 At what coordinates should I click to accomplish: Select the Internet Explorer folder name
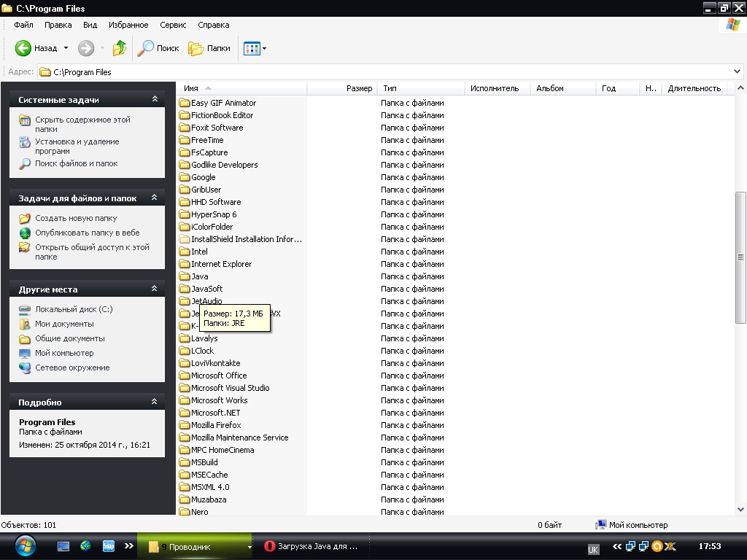click(222, 264)
